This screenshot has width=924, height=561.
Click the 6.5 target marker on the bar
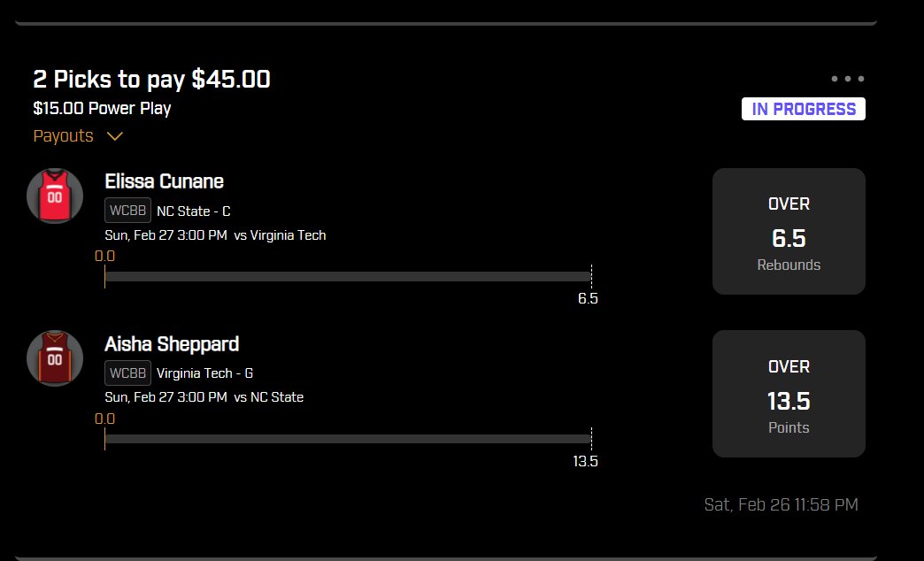[x=588, y=298]
